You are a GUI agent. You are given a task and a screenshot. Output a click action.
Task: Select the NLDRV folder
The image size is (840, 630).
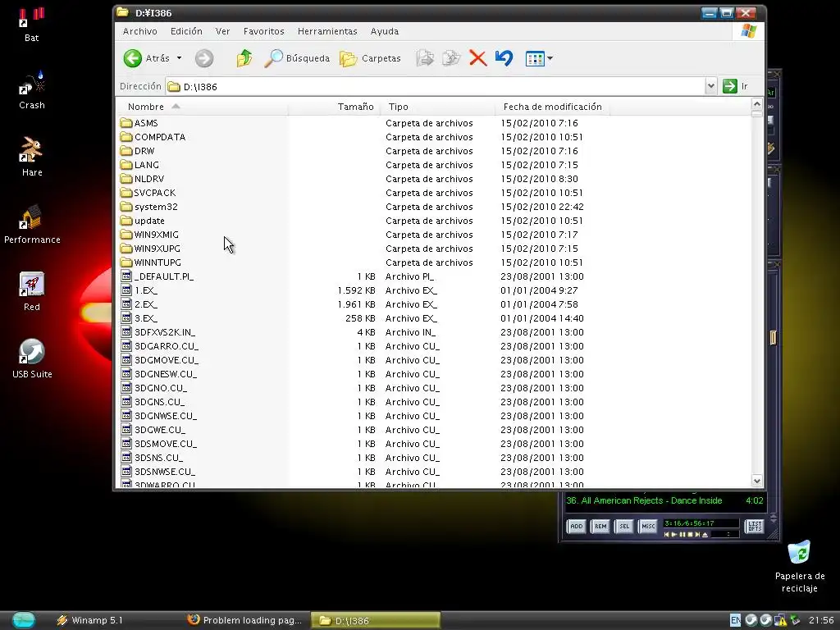tap(143, 179)
